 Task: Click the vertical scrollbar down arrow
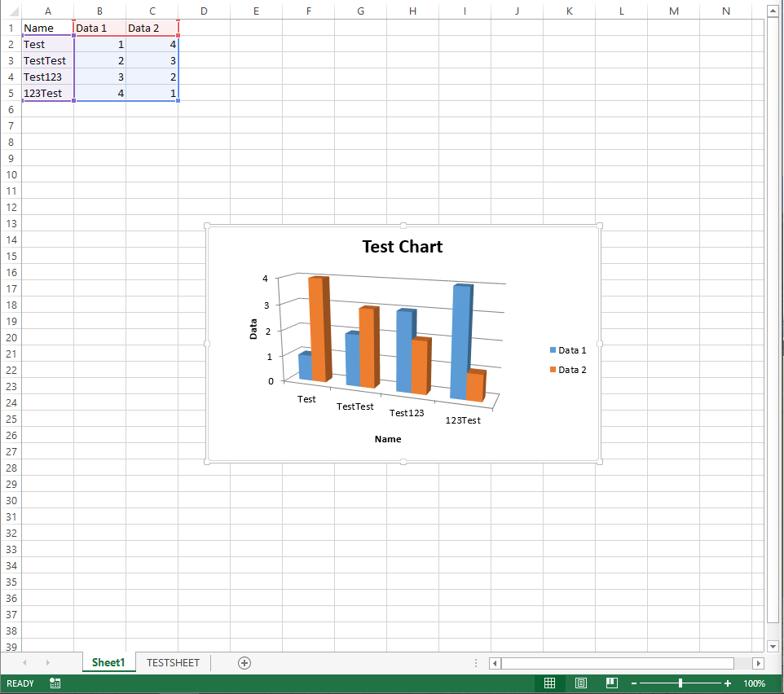click(x=773, y=645)
